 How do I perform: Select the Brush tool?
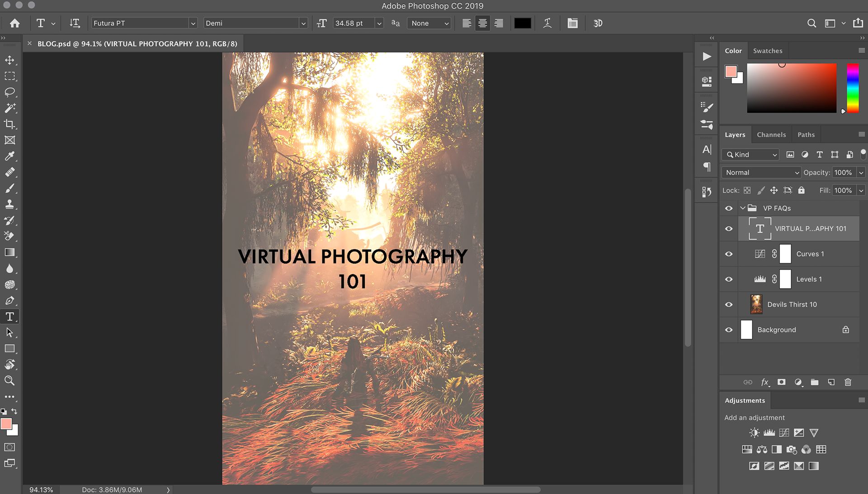pyautogui.click(x=9, y=188)
